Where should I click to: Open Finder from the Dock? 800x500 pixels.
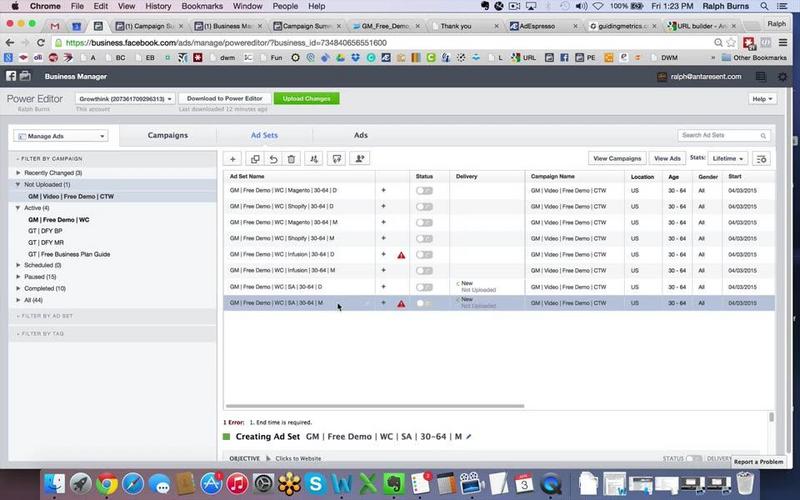(x=55, y=483)
